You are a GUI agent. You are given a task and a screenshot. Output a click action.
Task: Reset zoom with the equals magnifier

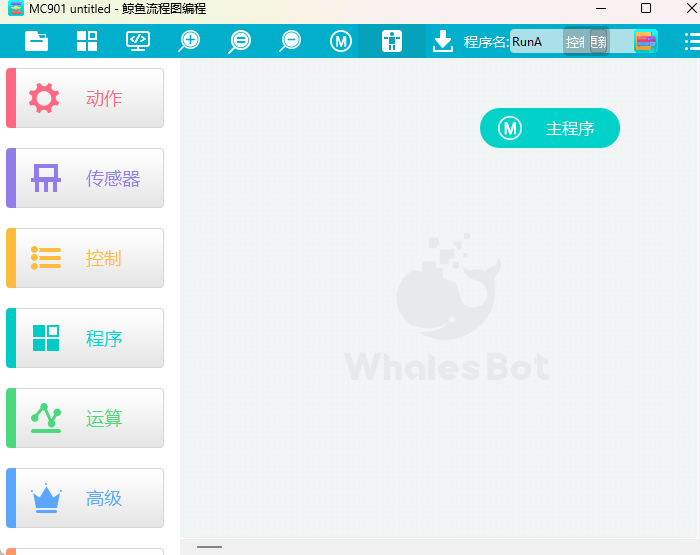pos(239,42)
